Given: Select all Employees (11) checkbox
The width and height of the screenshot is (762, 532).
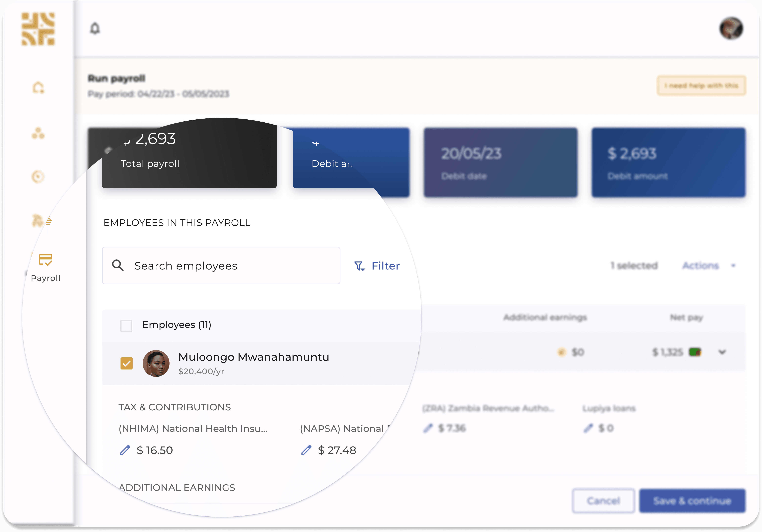Looking at the screenshot, I should pyautogui.click(x=126, y=325).
